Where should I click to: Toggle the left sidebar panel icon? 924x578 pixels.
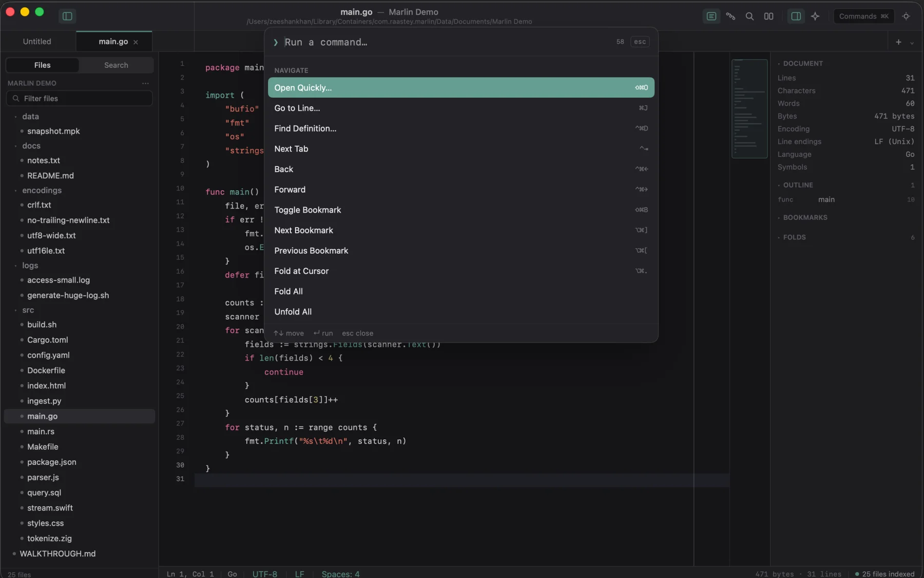[67, 16]
